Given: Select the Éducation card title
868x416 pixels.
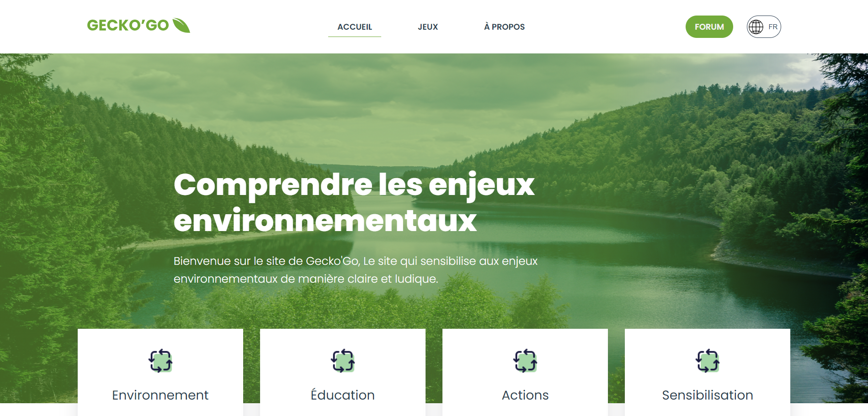Looking at the screenshot, I should pos(343,395).
